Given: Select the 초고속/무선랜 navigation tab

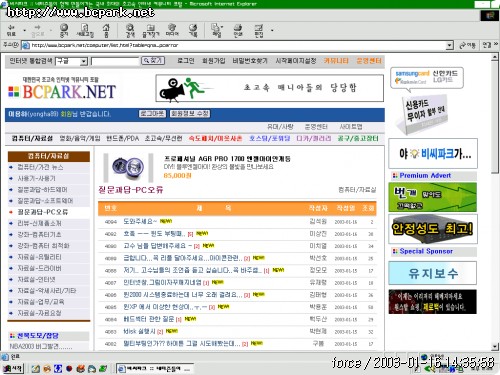Looking at the screenshot, I should pyautogui.click(x=163, y=138).
